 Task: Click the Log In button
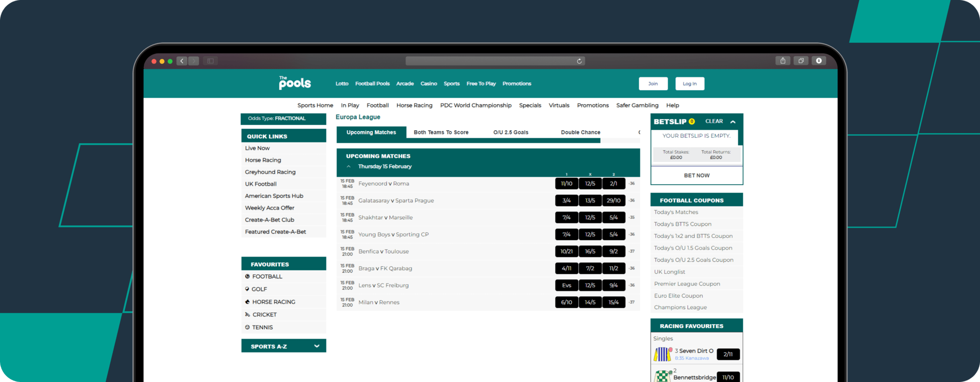[x=690, y=83]
